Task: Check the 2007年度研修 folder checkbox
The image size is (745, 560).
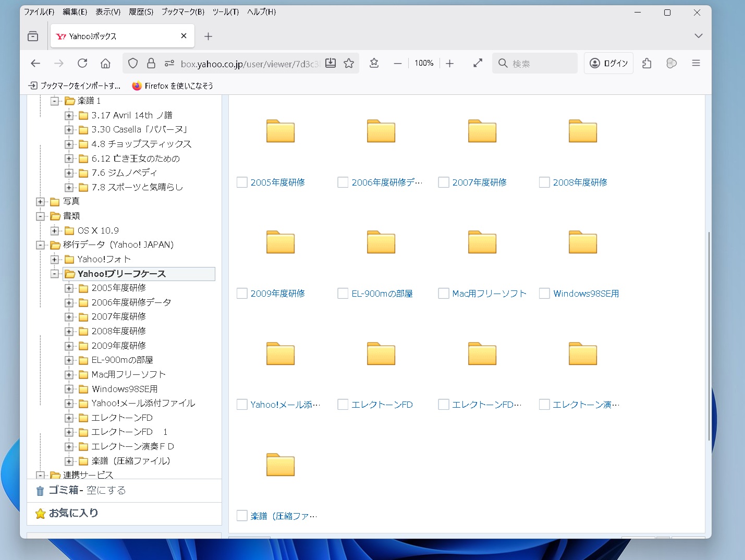Action: (444, 182)
